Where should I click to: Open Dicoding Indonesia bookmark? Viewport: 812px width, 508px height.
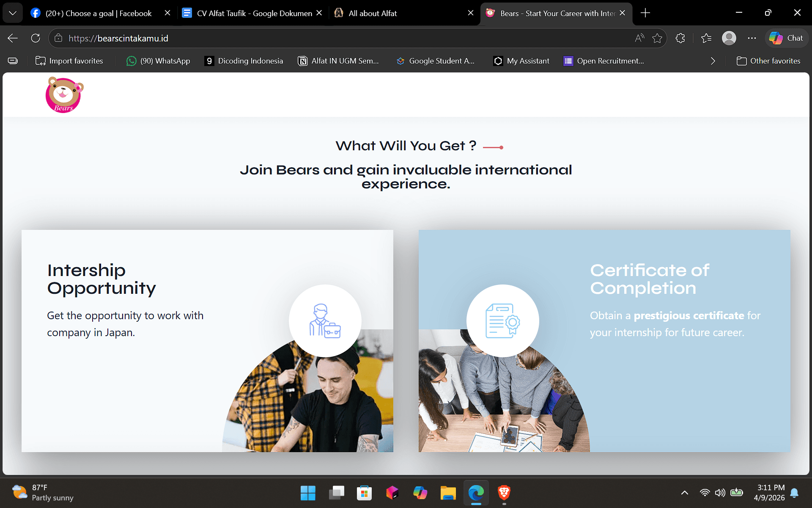coord(244,61)
